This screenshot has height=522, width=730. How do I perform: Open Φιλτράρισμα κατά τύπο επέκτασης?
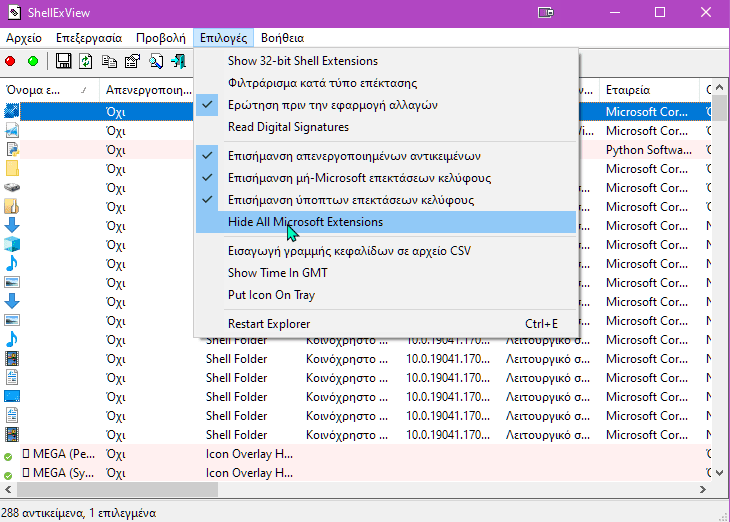point(386,83)
